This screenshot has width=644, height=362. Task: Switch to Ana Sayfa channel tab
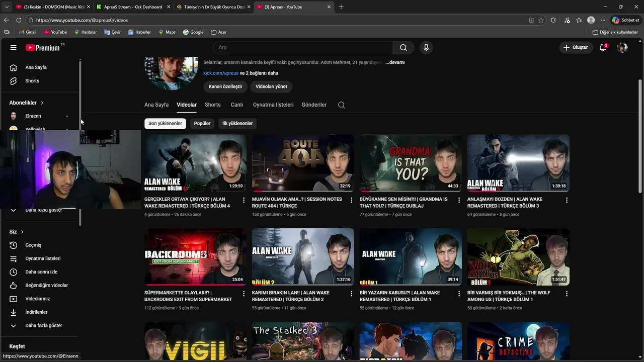(x=156, y=105)
